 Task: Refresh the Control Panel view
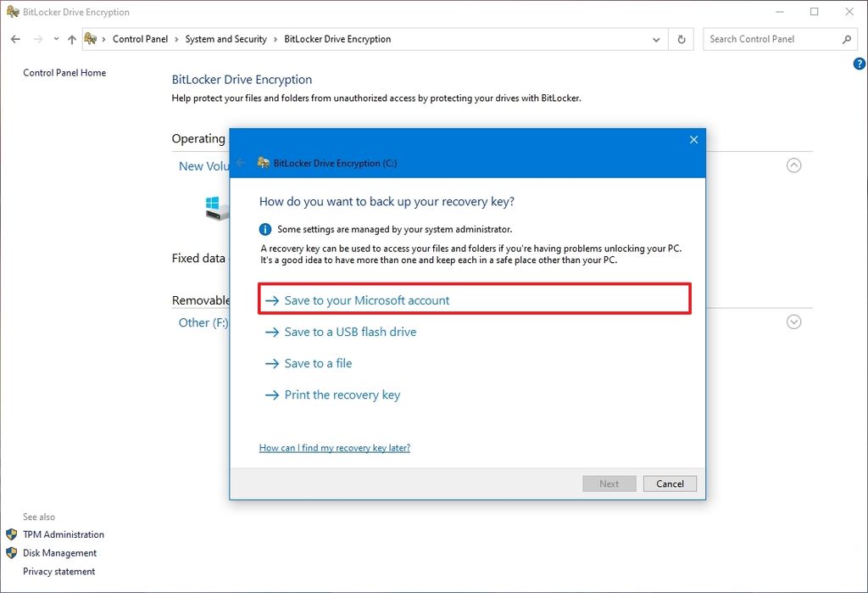(682, 39)
